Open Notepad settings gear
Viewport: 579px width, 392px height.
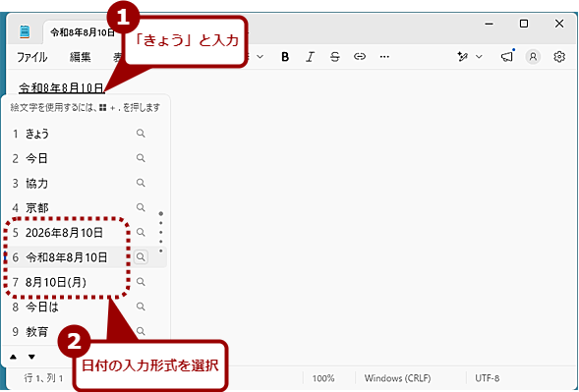[x=559, y=57]
